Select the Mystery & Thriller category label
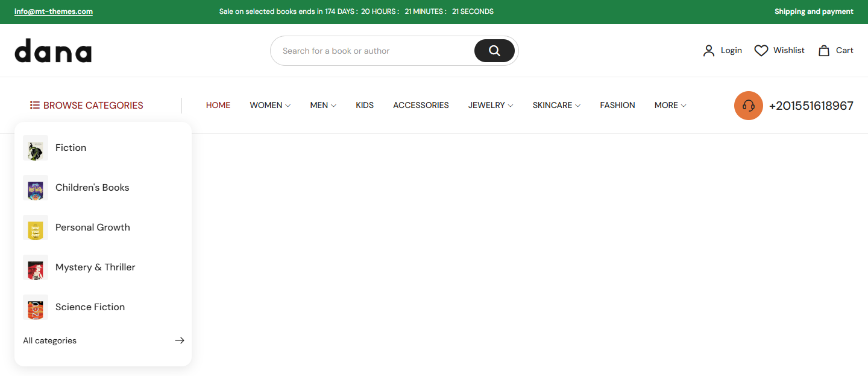Screen dimensions: 868x376 tap(95, 267)
